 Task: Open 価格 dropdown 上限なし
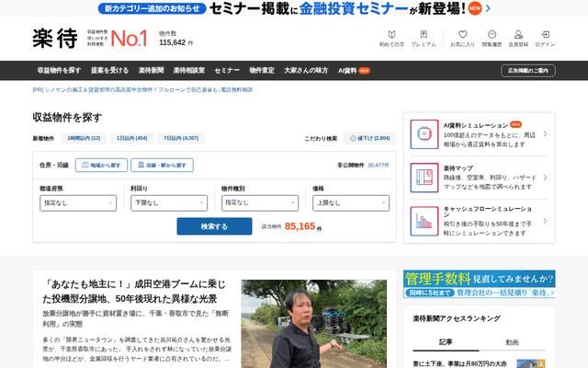pyautogui.click(x=351, y=202)
